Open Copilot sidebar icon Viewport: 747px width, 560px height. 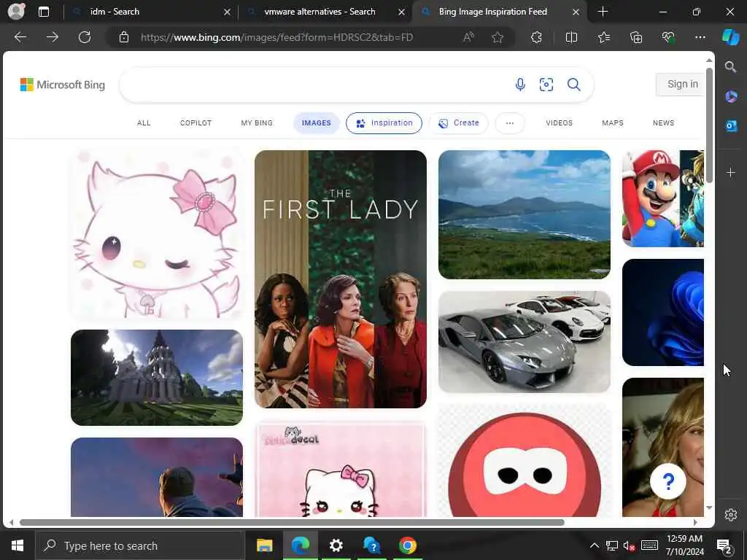pyautogui.click(x=731, y=37)
